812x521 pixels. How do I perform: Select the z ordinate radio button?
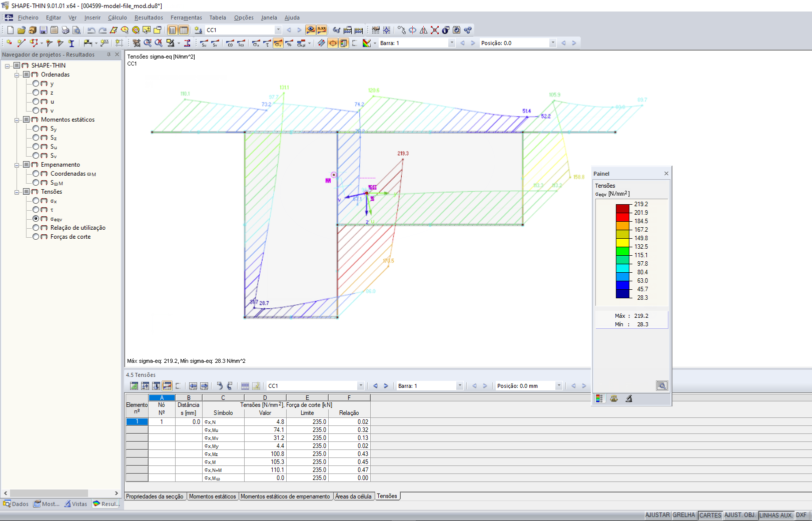coord(36,93)
